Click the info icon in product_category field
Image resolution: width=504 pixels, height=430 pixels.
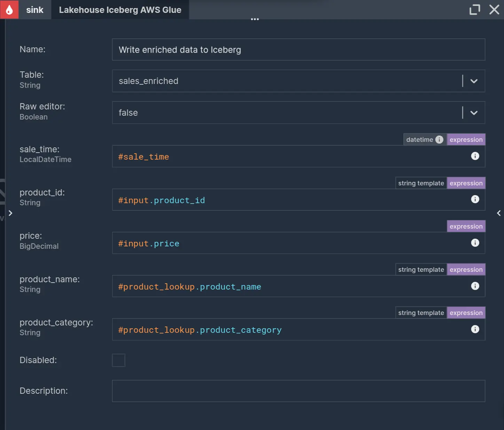pos(475,329)
